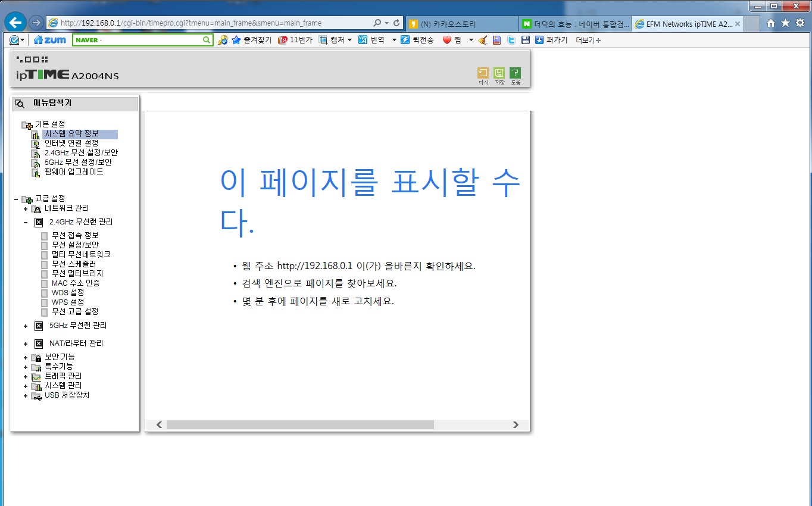This screenshot has height=506, width=812.
Task: Expand the 네트워크 관리 tree node
Action: (x=26, y=209)
